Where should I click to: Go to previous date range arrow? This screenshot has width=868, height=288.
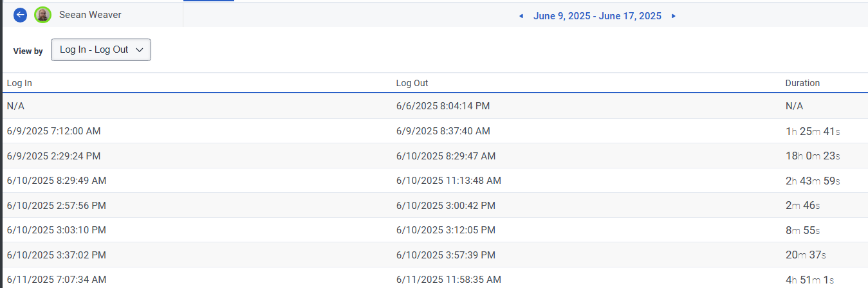click(x=521, y=16)
